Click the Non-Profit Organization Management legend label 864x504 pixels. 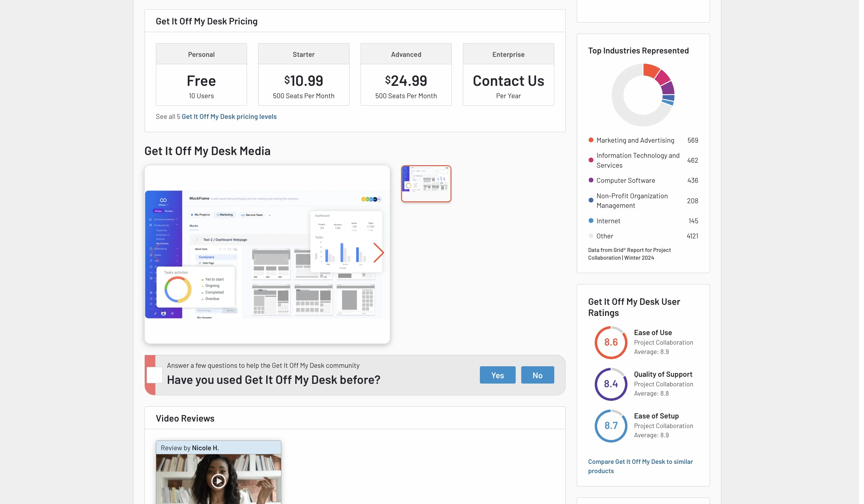click(x=632, y=200)
